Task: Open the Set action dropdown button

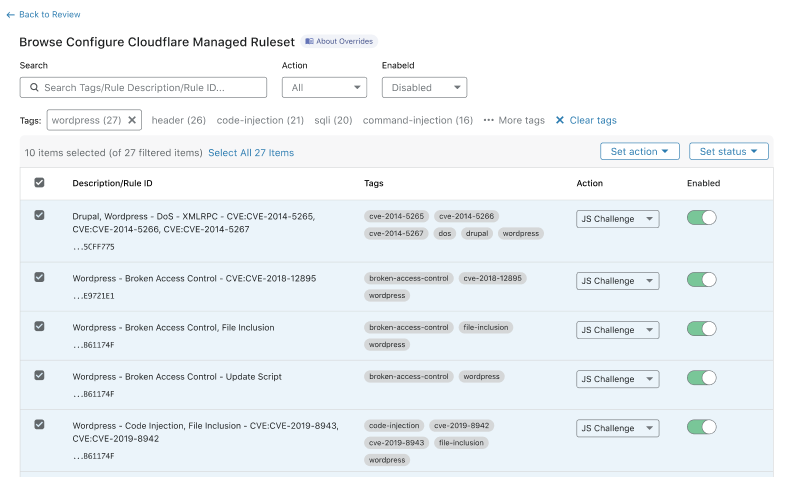Action: (639, 151)
